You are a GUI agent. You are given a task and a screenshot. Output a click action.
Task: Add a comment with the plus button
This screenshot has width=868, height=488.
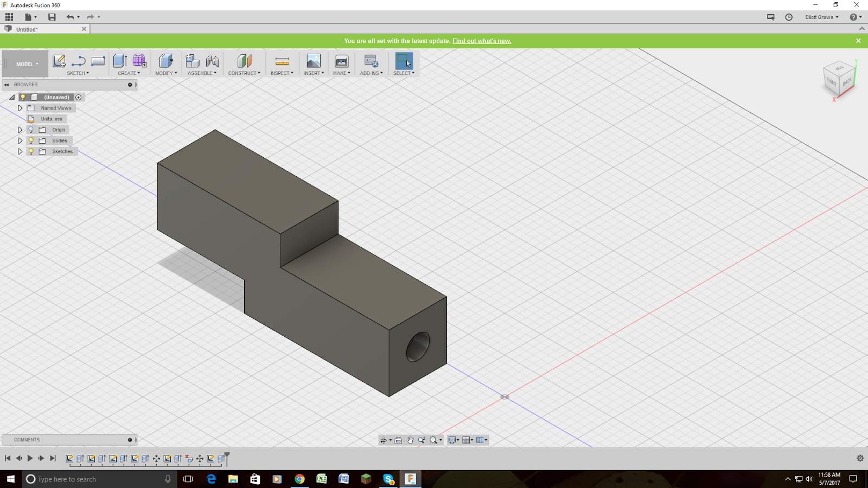click(130, 440)
